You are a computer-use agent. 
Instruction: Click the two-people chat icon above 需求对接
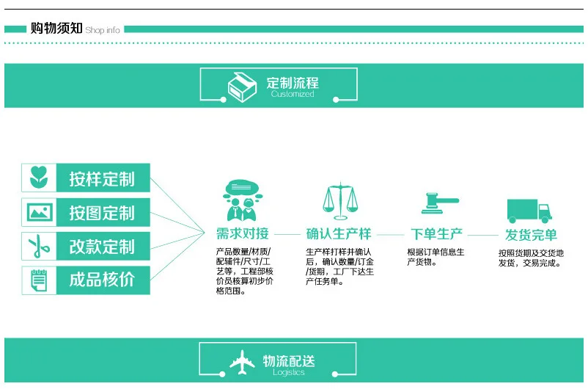click(242, 200)
